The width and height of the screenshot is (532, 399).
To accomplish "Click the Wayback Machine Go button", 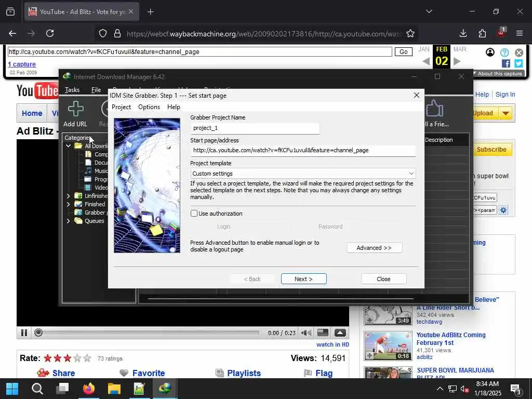I will pos(403,52).
